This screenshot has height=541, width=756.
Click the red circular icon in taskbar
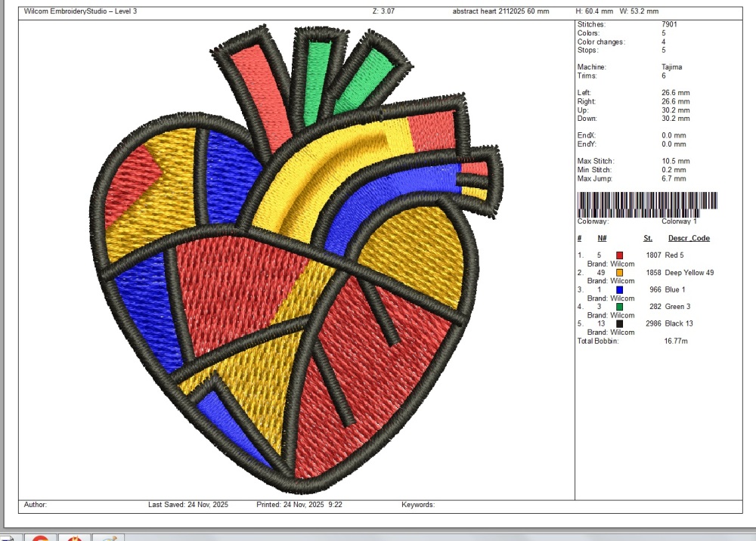[x=40, y=538]
